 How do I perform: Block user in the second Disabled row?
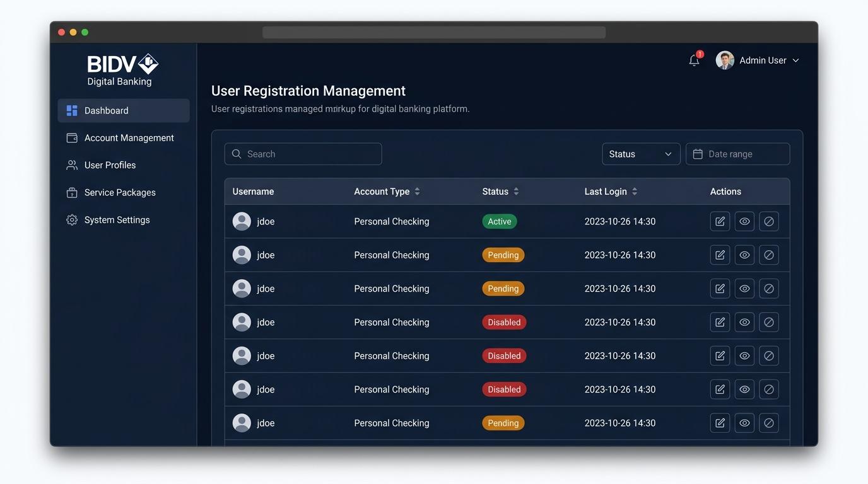[769, 356]
